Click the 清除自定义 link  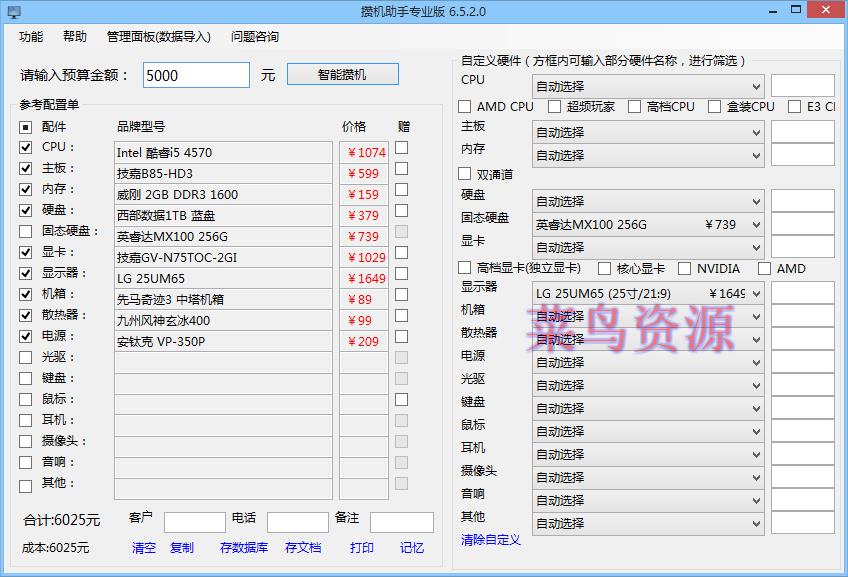click(x=491, y=540)
